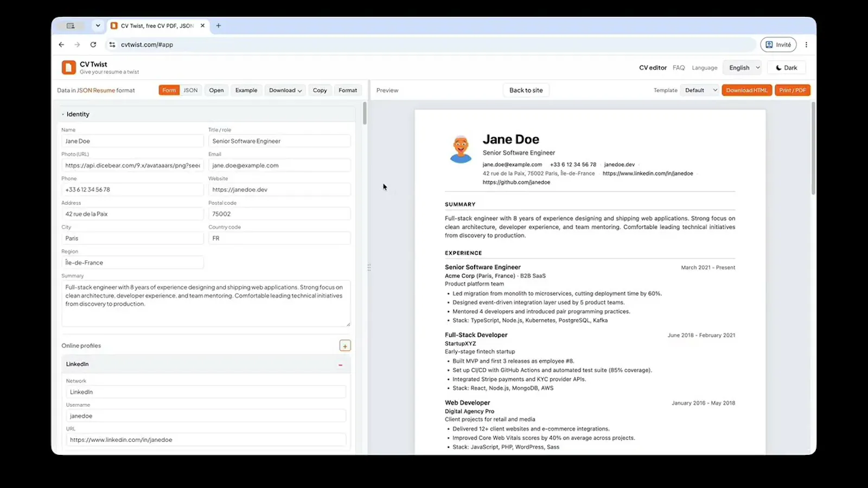Click 'Full-Stack Developer' heading in preview
This screenshot has width=868, height=488.
click(x=476, y=335)
